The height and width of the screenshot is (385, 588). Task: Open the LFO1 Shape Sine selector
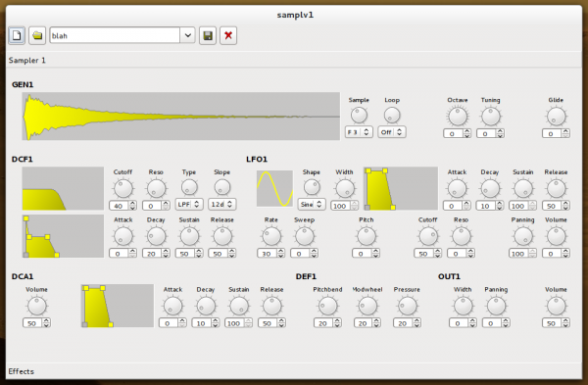pyautogui.click(x=312, y=205)
